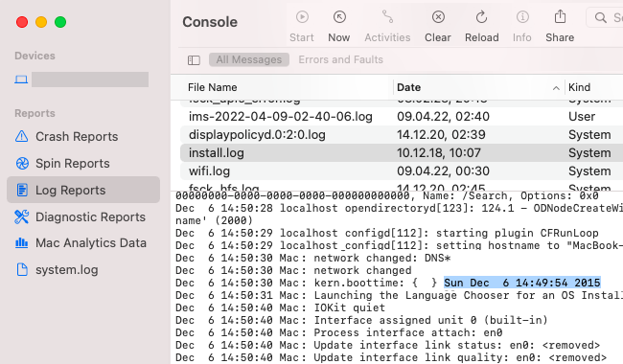Image resolution: width=623 pixels, height=364 pixels.
Task: Select the install.log row
Action: [x=402, y=153]
